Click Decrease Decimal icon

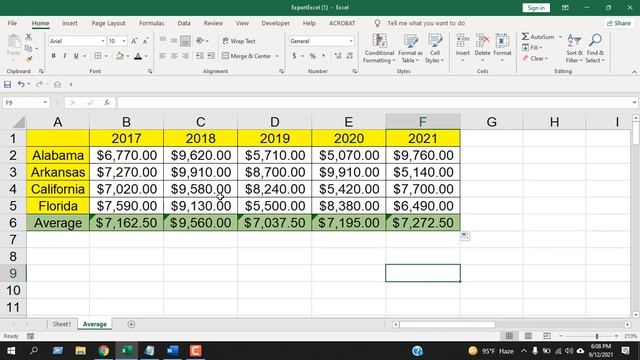point(350,56)
